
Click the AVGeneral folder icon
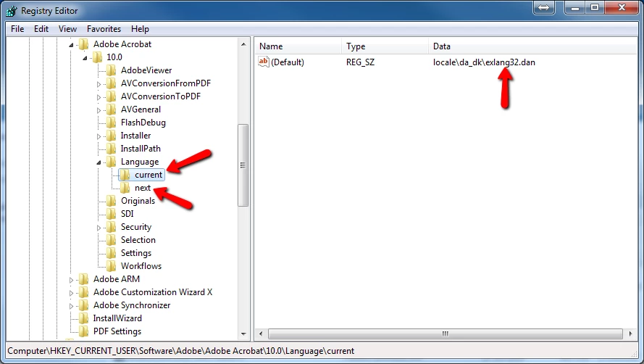[x=111, y=109]
